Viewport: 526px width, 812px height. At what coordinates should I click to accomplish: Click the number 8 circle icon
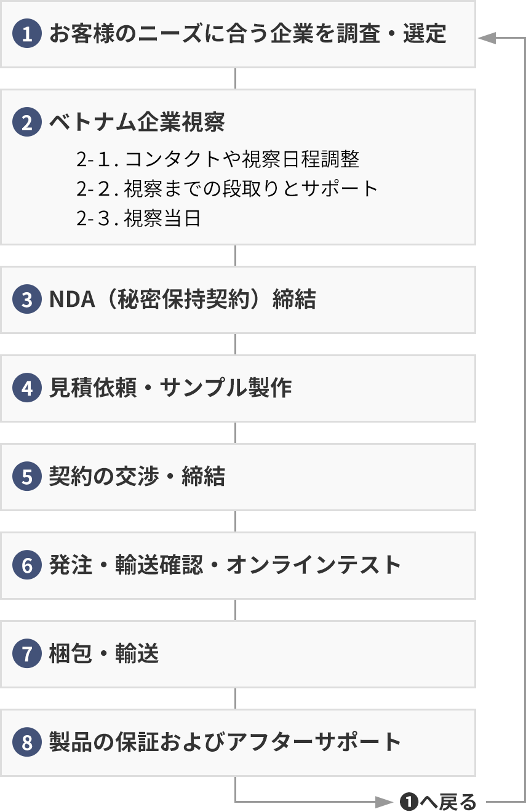[x=26, y=742]
